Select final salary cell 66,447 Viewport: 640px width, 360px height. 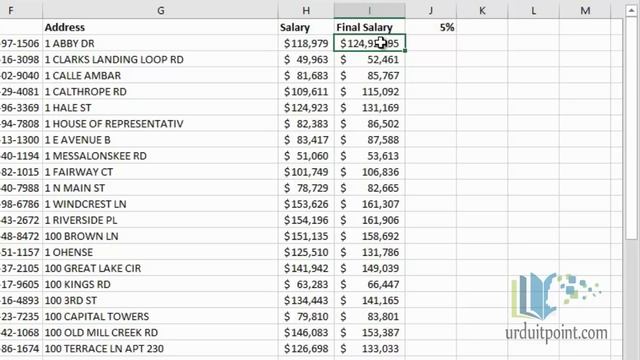[370, 284]
